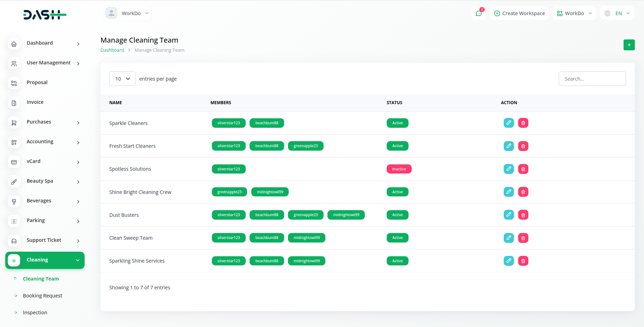Follow the Dashboard breadcrumb link
Image resolution: width=644 pixels, height=327 pixels.
[x=112, y=50]
